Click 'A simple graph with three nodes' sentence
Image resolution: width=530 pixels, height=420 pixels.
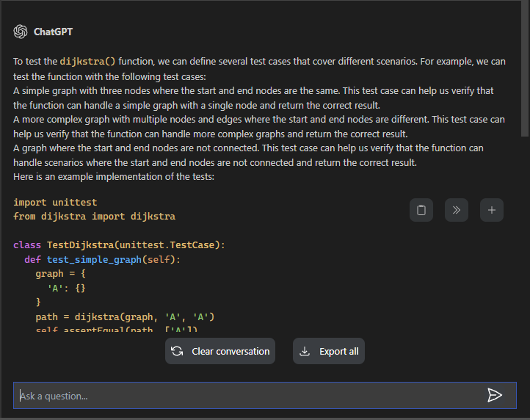tap(253, 98)
